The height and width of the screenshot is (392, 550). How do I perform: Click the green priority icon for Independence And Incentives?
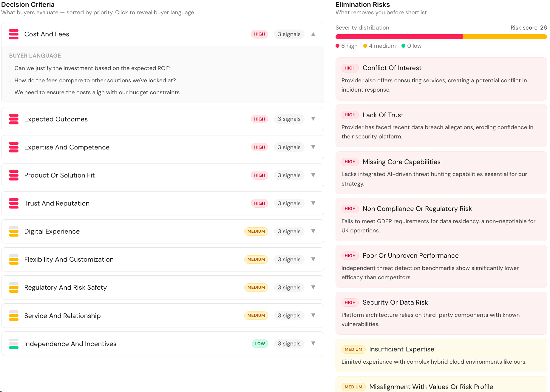[14, 344]
